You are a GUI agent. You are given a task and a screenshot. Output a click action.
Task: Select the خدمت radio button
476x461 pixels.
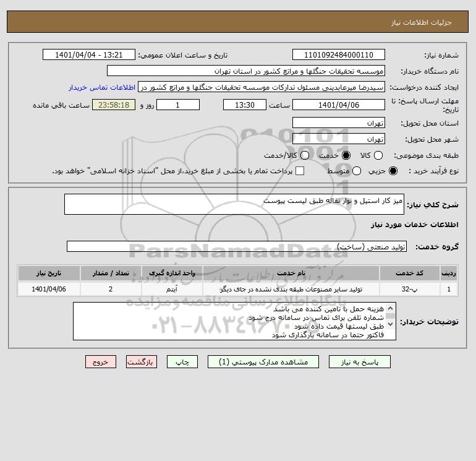[x=346, y=155]
